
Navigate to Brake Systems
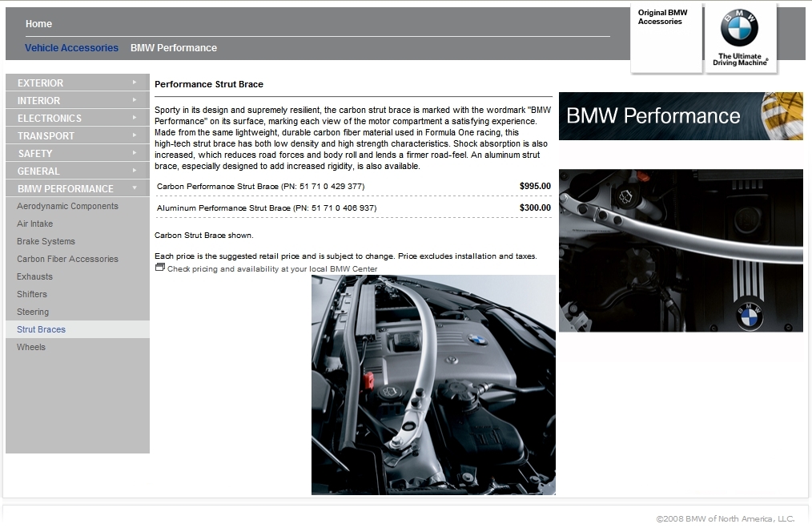pyautogui.click(x=46, y=242)
